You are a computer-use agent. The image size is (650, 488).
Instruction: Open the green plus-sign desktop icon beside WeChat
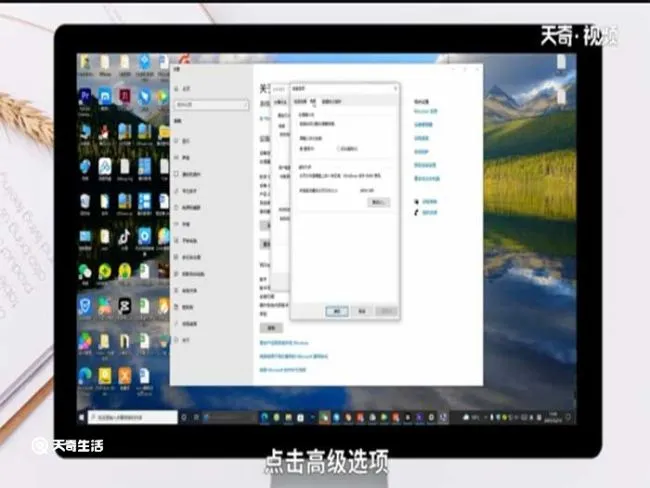[105, 272]
